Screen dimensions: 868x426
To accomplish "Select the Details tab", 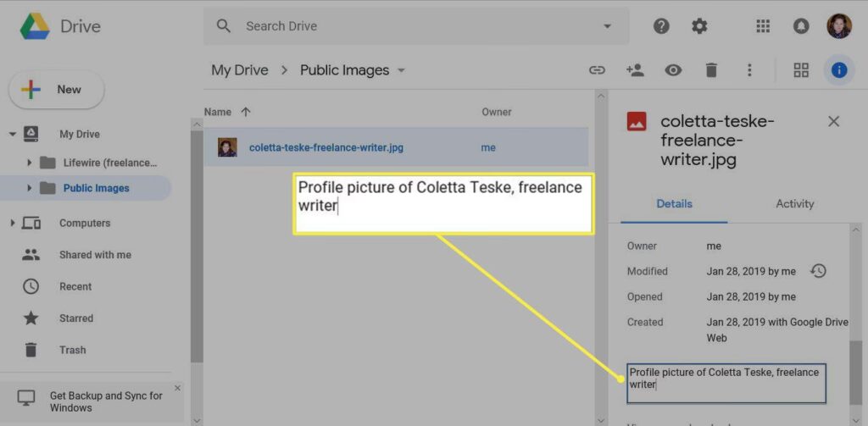I will [x=674, y=204].
